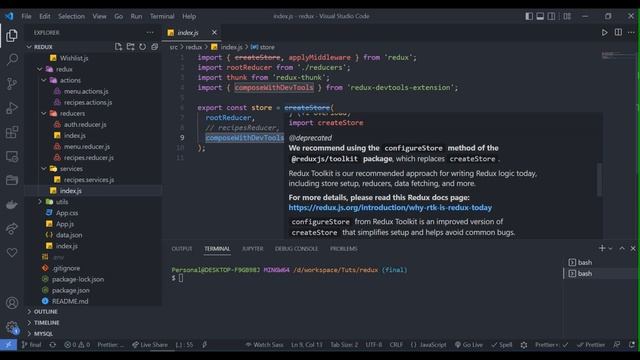The height and width of the screenshot is (360, 640).
Task: Open the Explorer view in activity bar
Action: 12,36
